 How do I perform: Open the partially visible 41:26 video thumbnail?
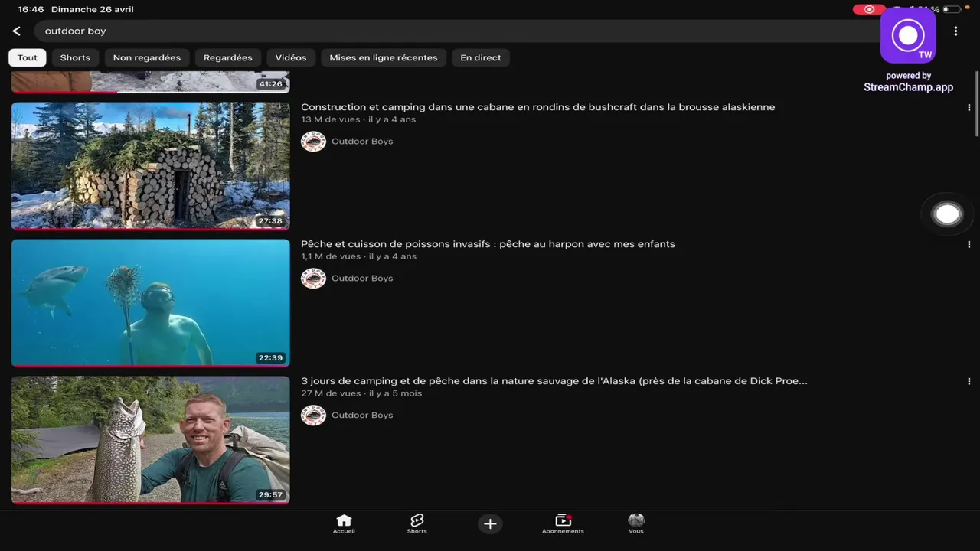pyautogui.click(x=151, y=83)
